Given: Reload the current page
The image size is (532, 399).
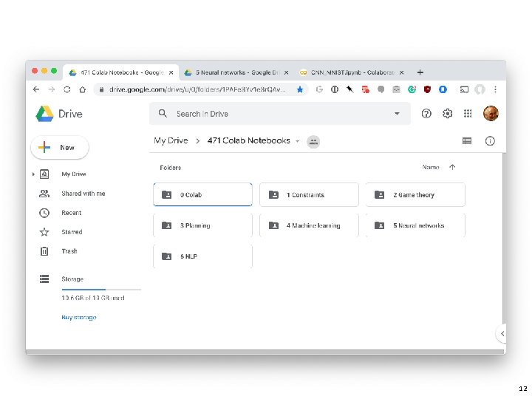Looking at the screenshot, I should (x=66, y=89).
